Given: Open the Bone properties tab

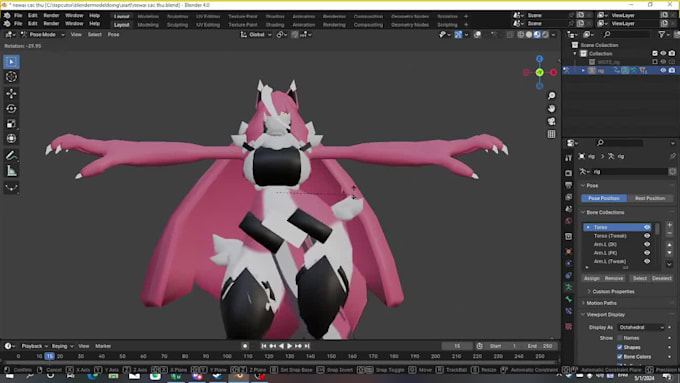Looking at the screenshot, I should (x=569, y=299).
